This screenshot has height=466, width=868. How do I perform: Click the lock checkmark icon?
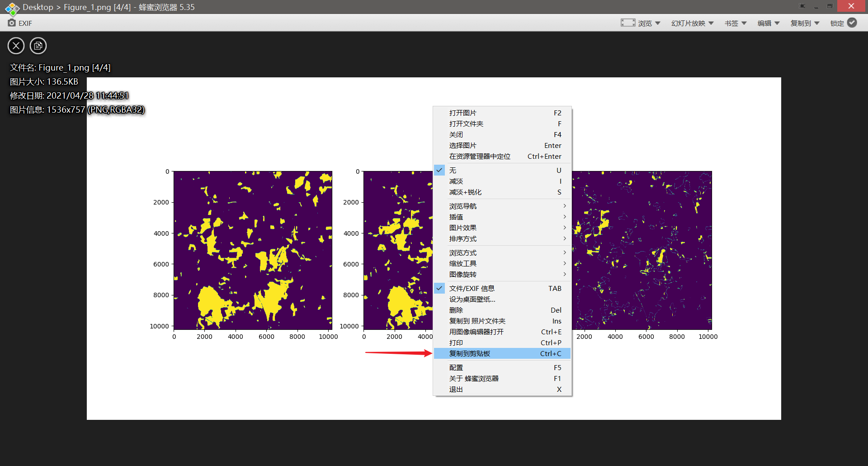(x=852, y=23)
